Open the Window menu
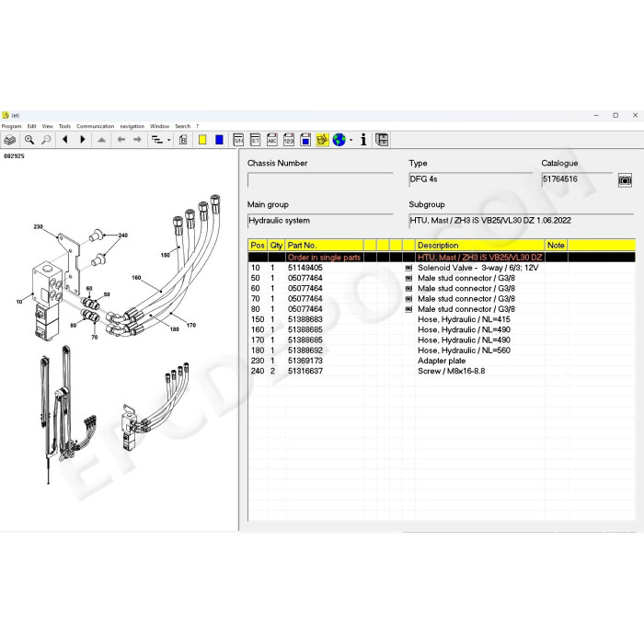Viewport: 644px width, 644px height. click(159, 126)
